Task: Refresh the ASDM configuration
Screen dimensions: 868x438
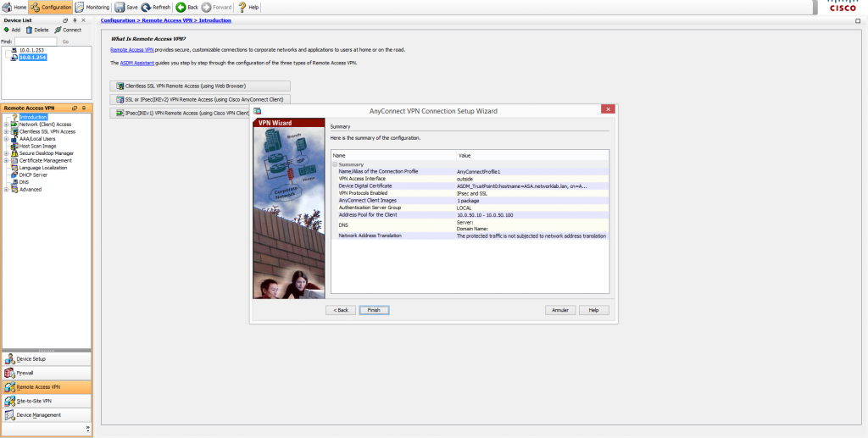Action: point(156,7)
